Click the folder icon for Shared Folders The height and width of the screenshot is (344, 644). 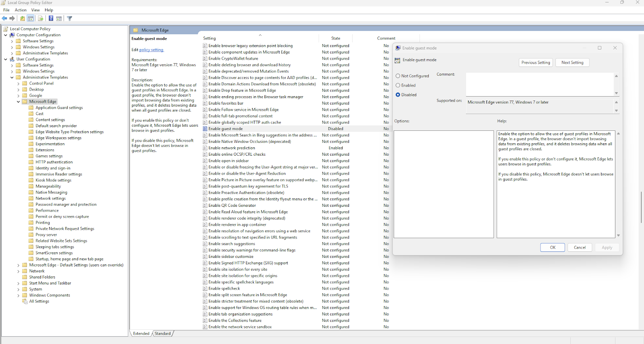click(25, 277)
